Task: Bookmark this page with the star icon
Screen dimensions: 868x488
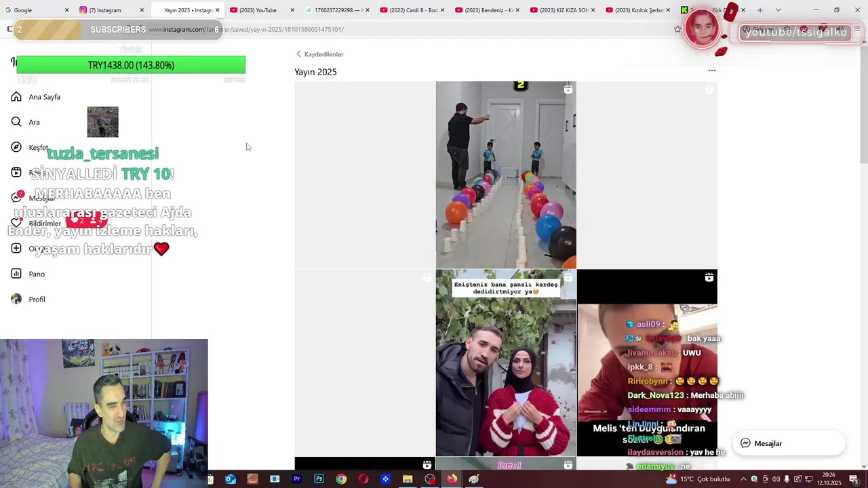Action: 677,29
